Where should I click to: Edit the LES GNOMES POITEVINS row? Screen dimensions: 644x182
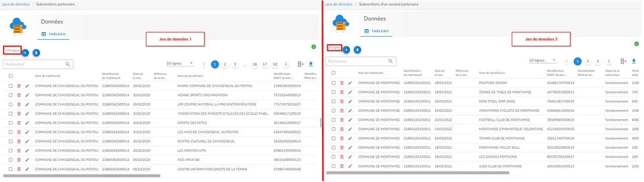pyautogui.click(x=350, y=157)
